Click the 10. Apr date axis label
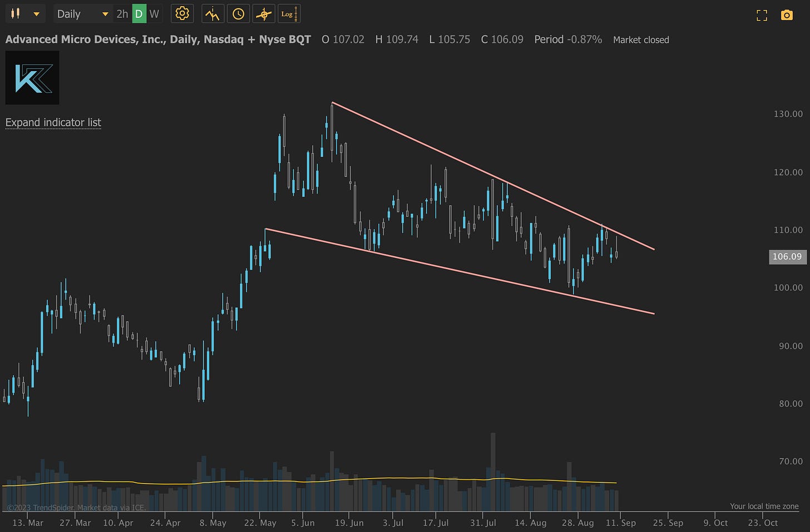The width and height of the screenshot is (810, 532). click(x=118, y=523)
